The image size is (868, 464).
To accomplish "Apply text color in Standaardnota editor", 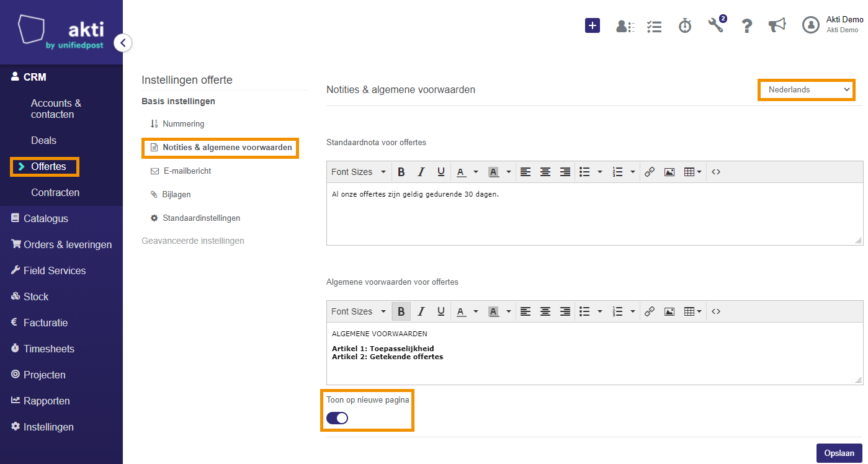I will pos(461,172).
